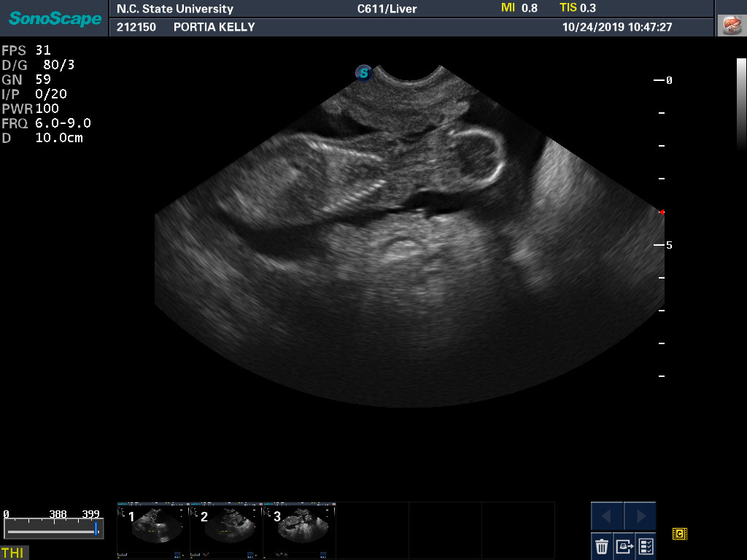Toggle the THI harmonic imaging indicator
This screenshot has width=747, height=560.
[12, 553]
